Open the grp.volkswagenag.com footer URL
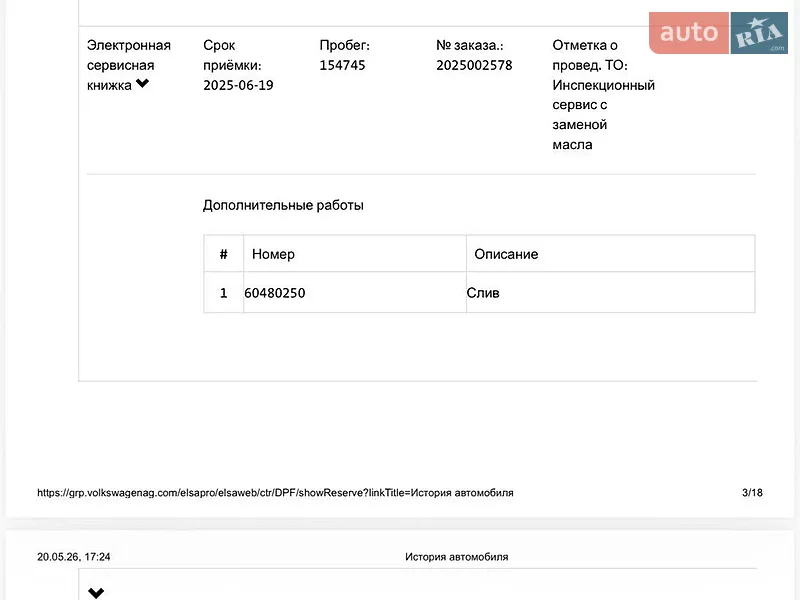Viewport: 800px width, 600px height. (x=275, y=493)
